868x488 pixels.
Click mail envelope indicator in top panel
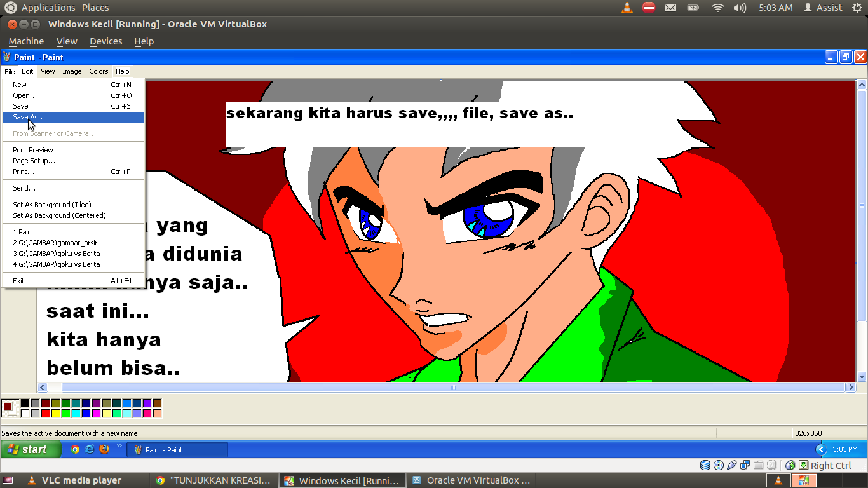coord(670,8)
